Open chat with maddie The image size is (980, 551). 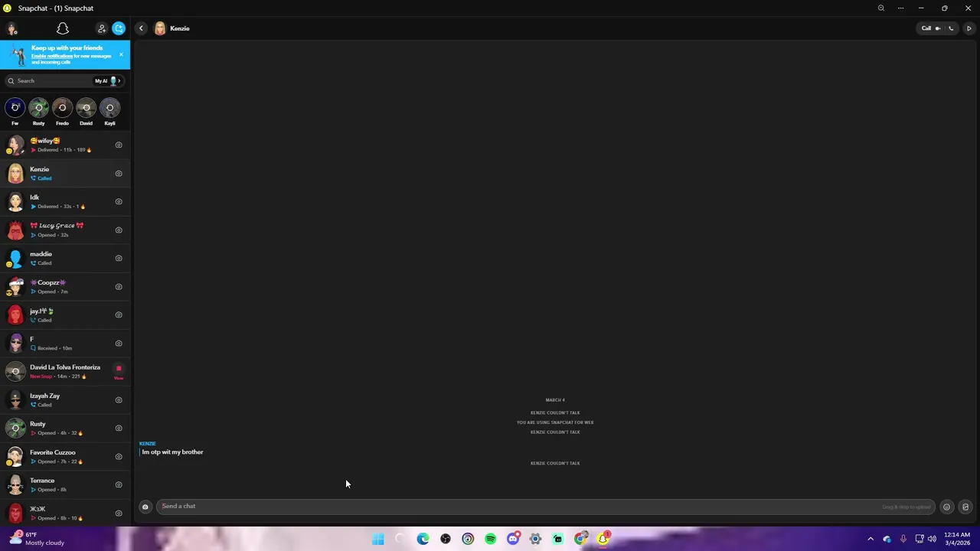pyautogui.click(x=65, y=258)
